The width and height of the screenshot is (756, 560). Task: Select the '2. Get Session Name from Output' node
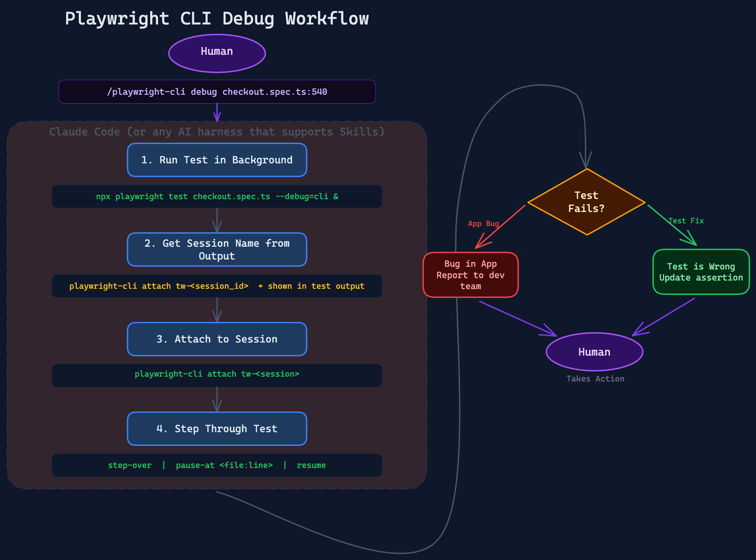tap(217, 250)
